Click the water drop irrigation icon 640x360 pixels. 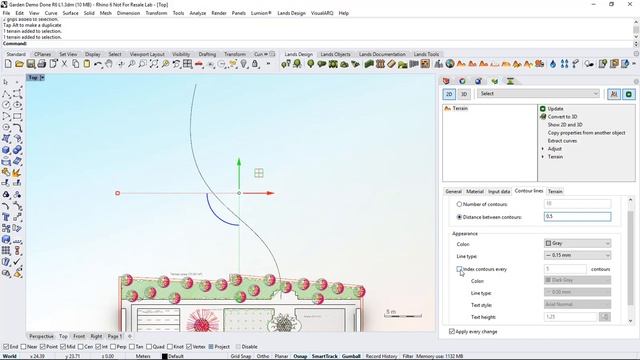553,64
